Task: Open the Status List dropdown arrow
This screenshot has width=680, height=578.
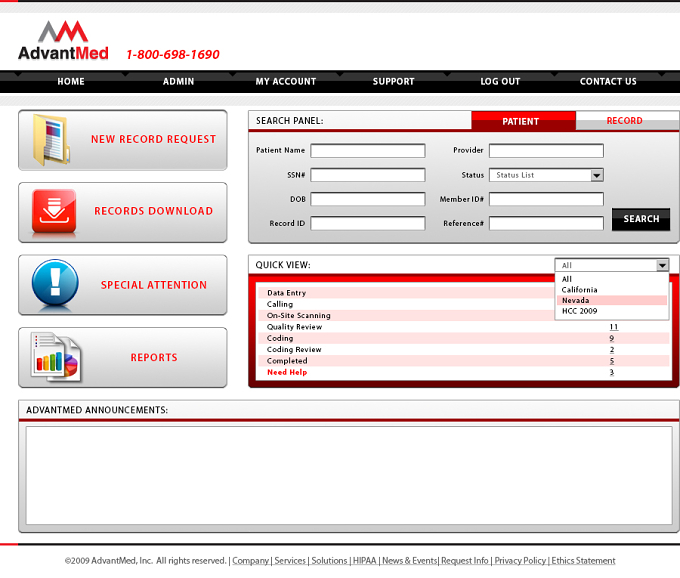Action: [597, 175]
